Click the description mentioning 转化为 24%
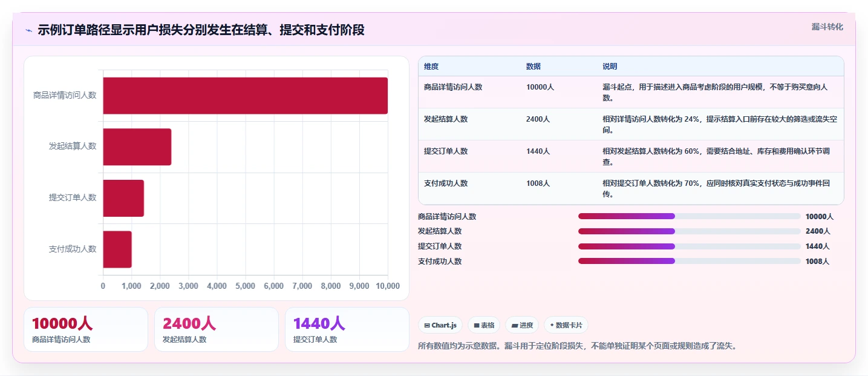Screen dimensions: 868x376 tap(720, 125)
